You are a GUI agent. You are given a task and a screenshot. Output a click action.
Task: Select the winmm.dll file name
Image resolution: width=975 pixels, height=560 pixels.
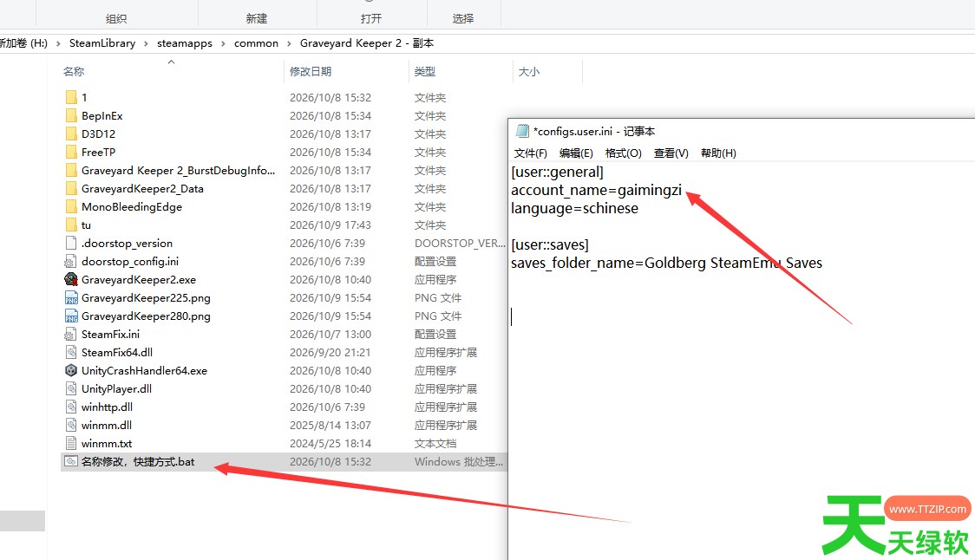[107, 426]
